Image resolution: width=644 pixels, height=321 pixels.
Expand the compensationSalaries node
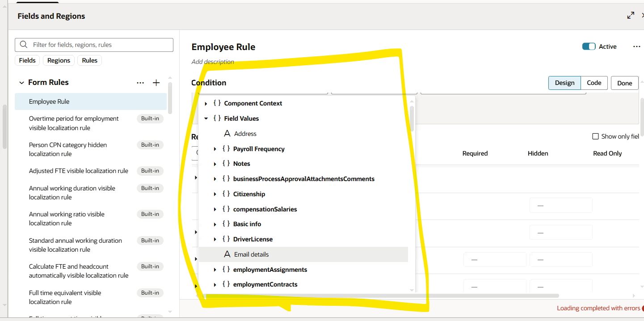215,209
